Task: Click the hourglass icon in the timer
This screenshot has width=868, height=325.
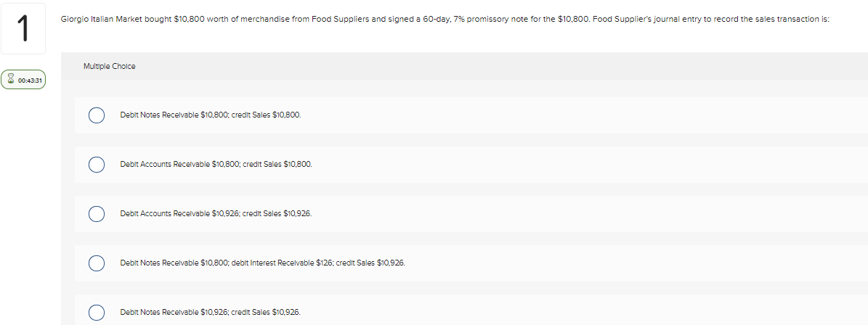Action: pos(10,80)
